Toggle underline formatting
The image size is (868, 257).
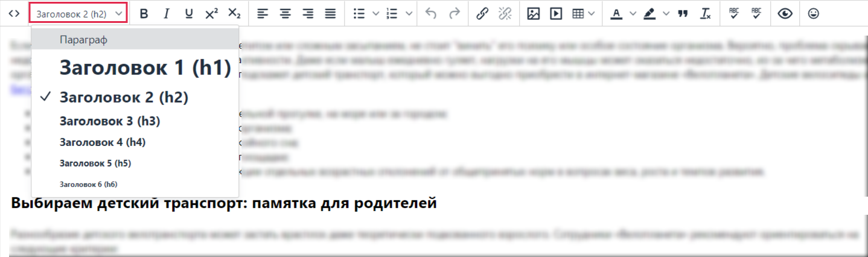189,13
